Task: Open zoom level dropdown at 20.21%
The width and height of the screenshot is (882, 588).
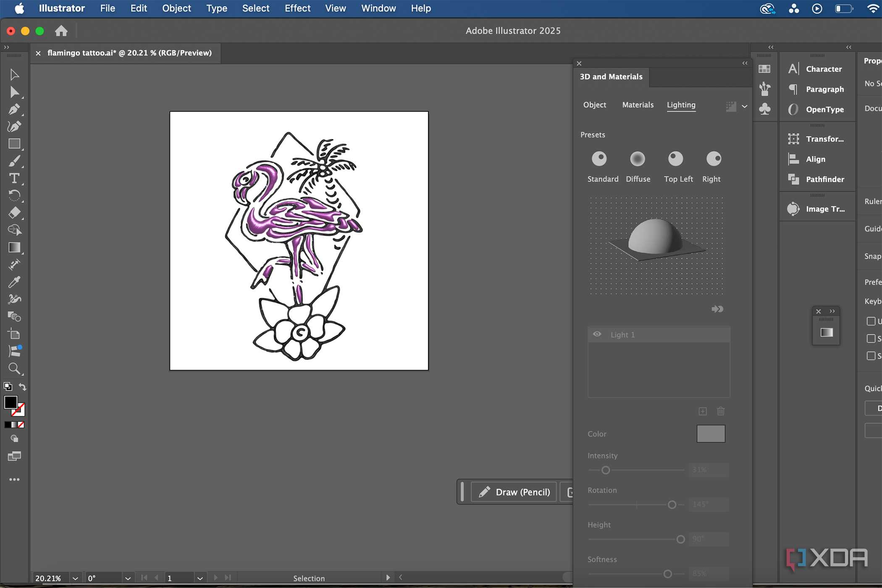Action: click(x=75, y=578)
